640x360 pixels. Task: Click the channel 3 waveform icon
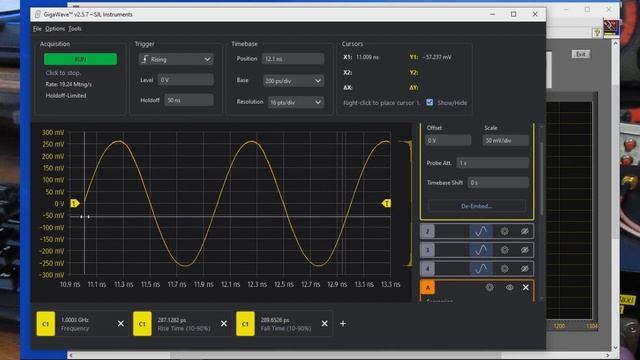(x=481, y=250)
